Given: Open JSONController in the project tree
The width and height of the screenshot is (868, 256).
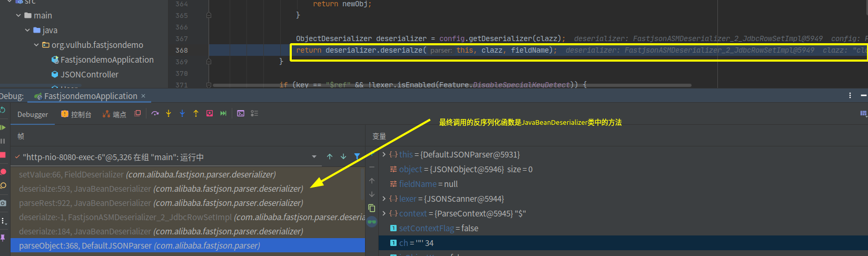Looking at the screenshot, I should coord(89,75).
